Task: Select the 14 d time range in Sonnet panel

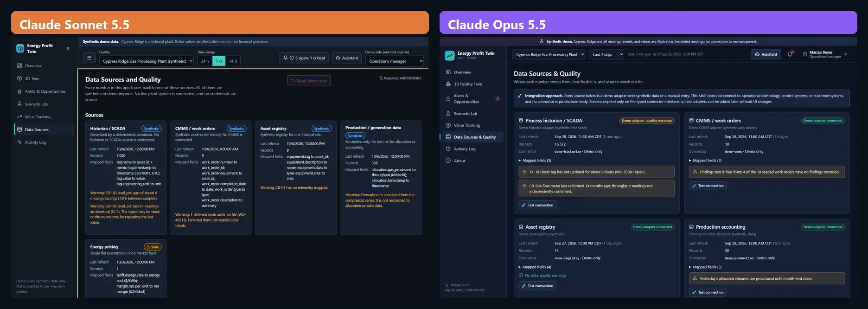Action: (233, 61)
